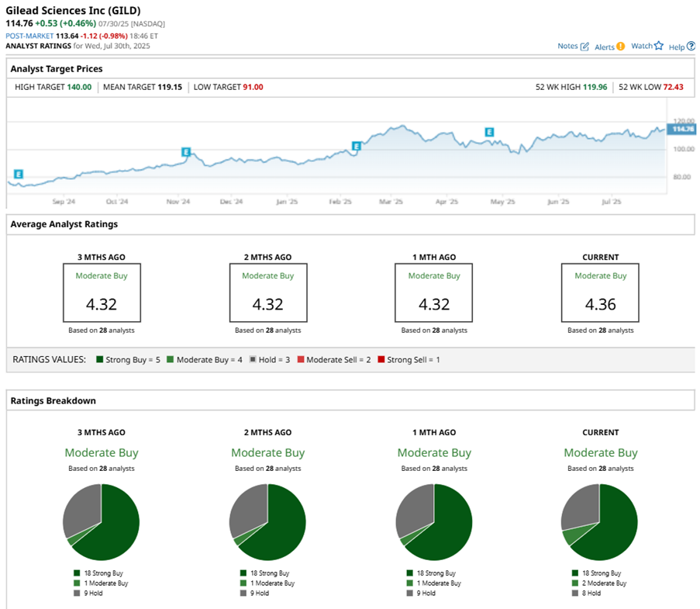Click '18 Strong Buy' under the Current pie
700x609 pixels.
(x=597, y=573)
